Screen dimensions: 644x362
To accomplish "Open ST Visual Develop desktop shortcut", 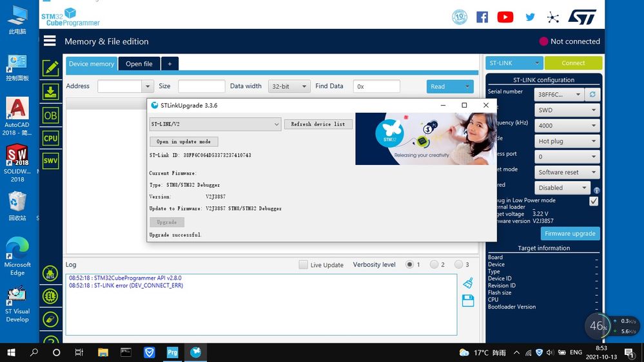I will click(x=17, y=305).
